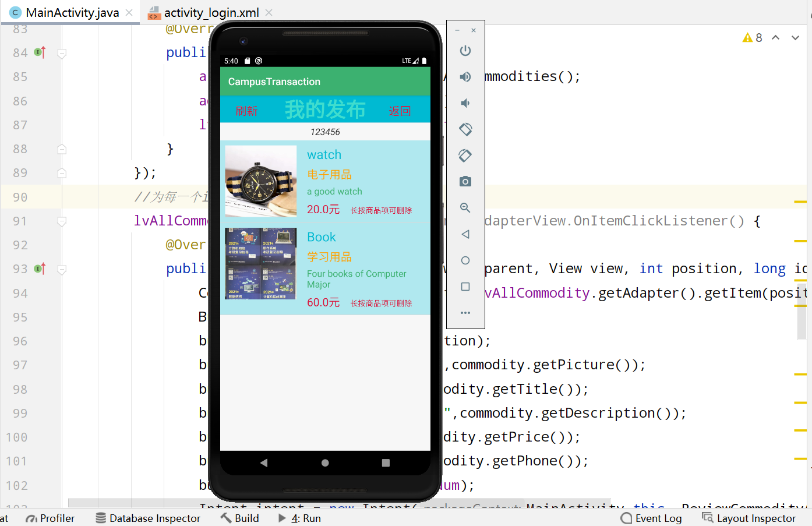
Task: Tap the Book product title
Action: click(322, 237)
